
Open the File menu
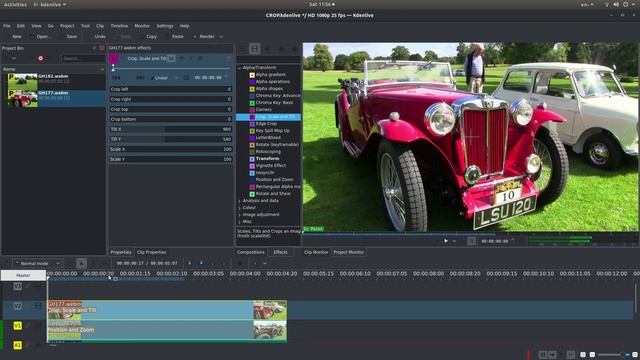point(7,26)
